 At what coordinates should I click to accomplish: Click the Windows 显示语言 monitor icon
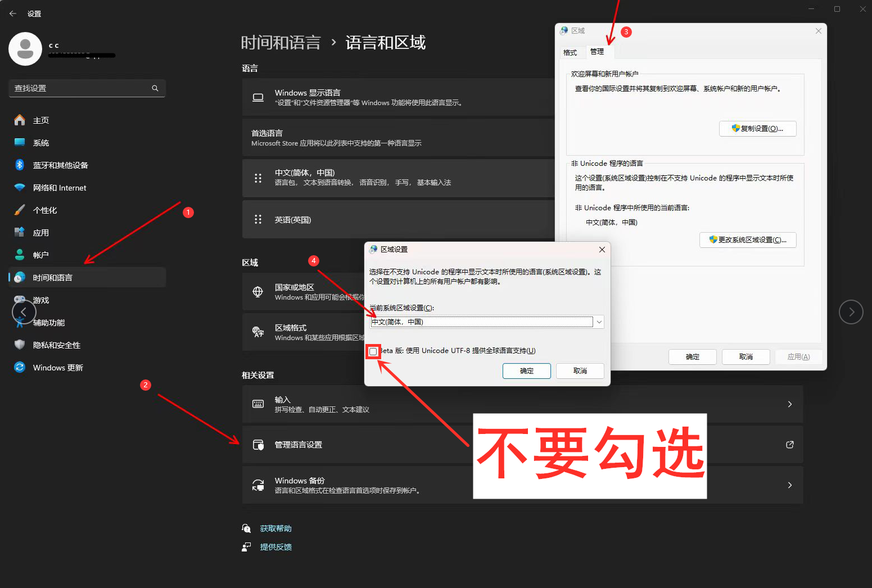click(x=258, y=97)
